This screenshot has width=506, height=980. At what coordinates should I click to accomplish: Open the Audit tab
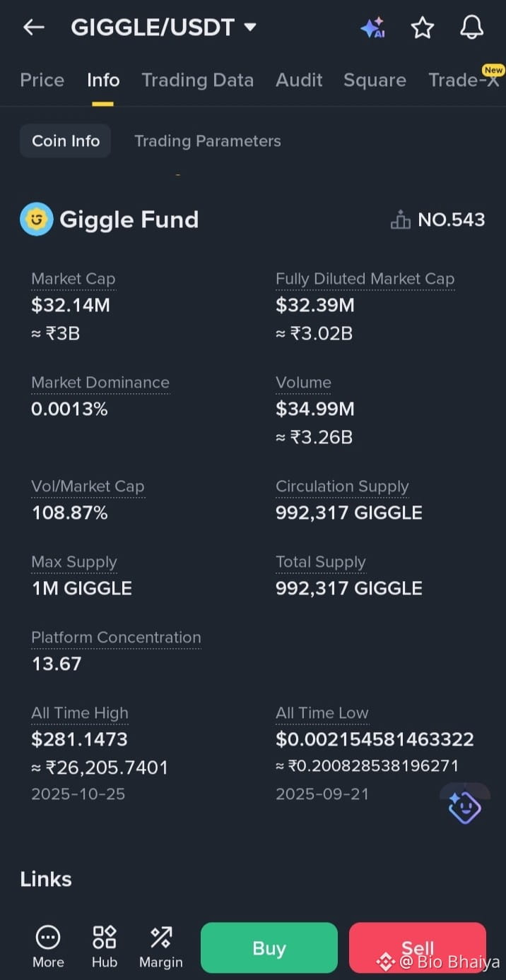tap(299, 80)
